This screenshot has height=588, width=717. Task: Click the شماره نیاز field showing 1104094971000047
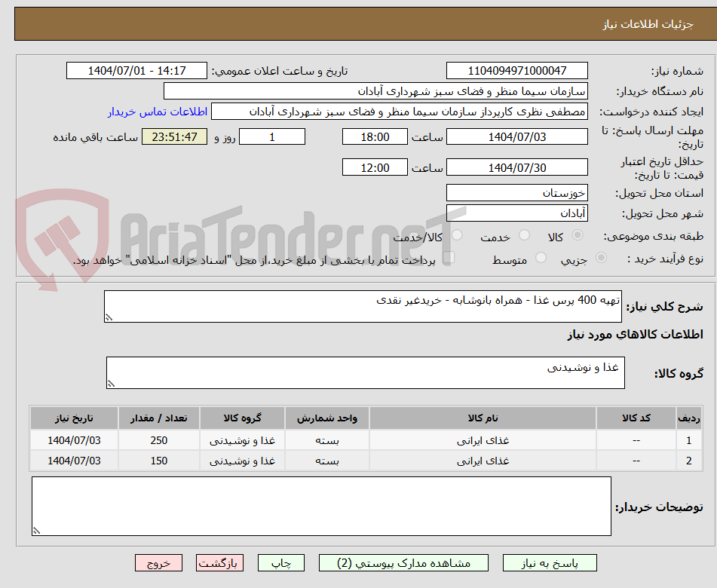coord(517,70)
